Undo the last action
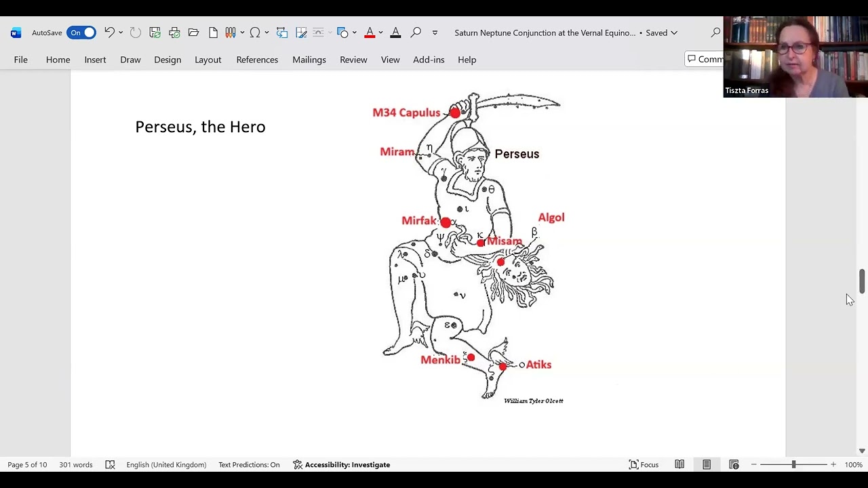This screenshot has width=868, height=488. tap(109, 33)
